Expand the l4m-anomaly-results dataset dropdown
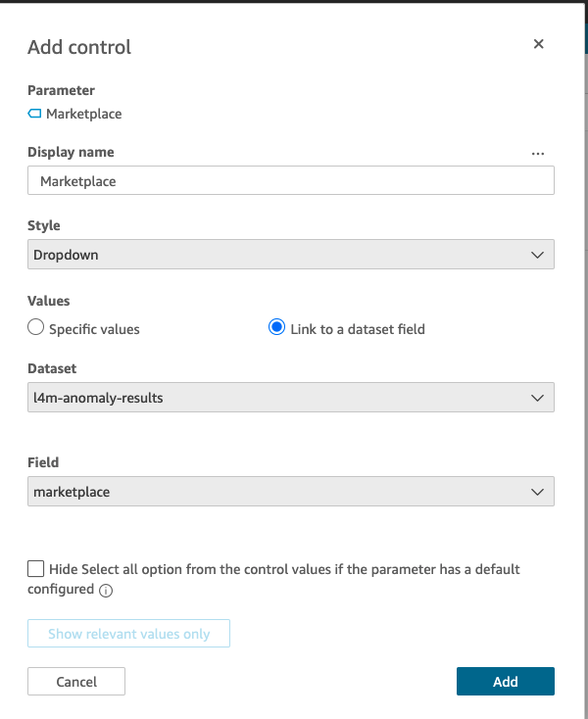Screen dimensions: 588x719 click(291, 397)
